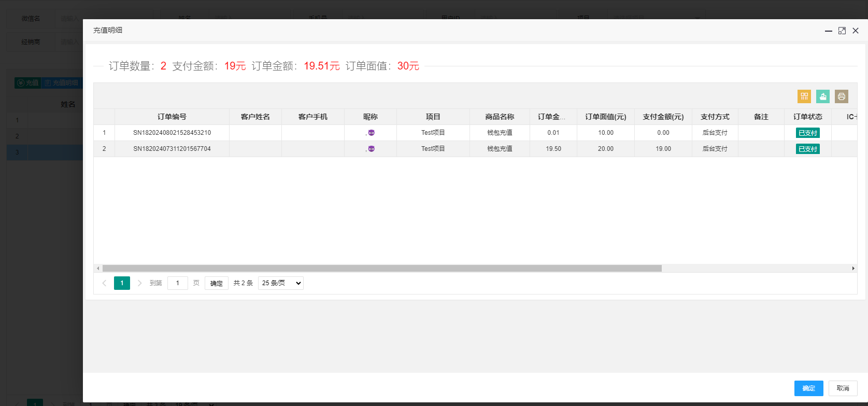
Task: Click scrollbar left arrow
Action: coord(98,269)
